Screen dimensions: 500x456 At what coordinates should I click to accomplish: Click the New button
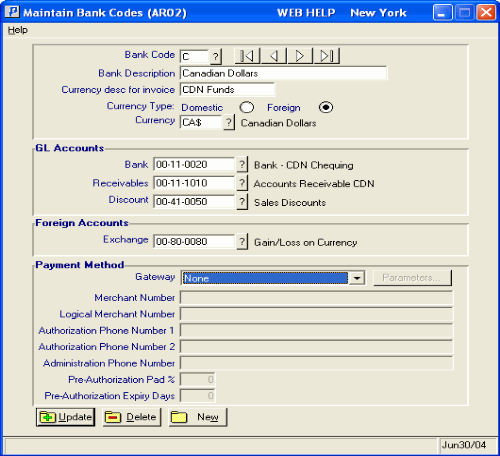tap(198, 417)
